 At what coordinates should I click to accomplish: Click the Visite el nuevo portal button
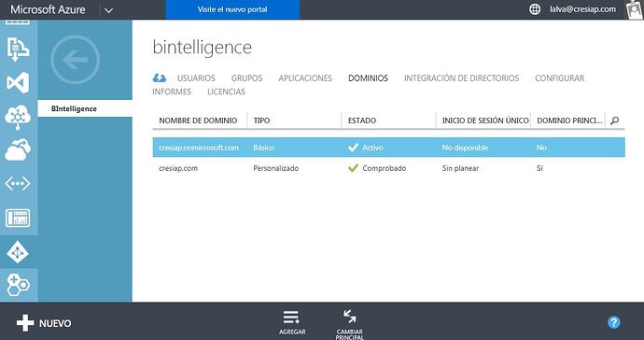[x=232, y=9]
